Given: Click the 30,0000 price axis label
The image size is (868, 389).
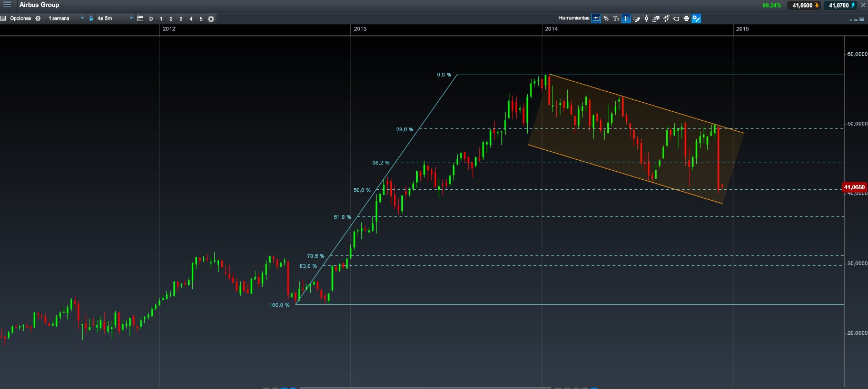Looking at the screenshot, I should pyautogui.click(x=857, y=263).
